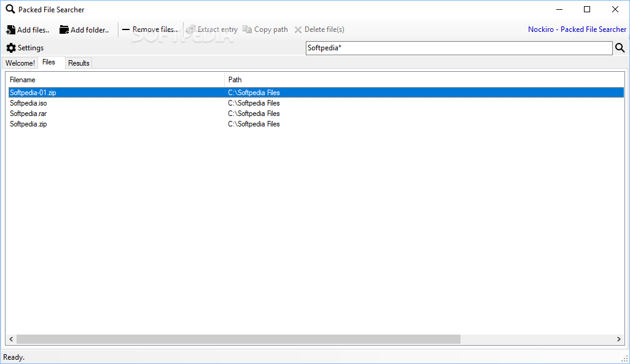The image size is (630, 364).
Task: Click the Add folder icon
Action: click(x=64, y=29)
